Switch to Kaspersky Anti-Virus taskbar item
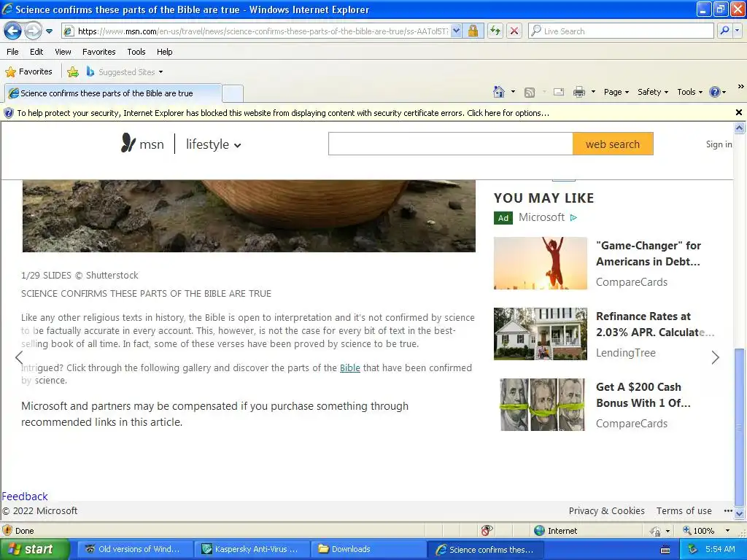This screenshot has width=747, height=560. tap(251, 550)
